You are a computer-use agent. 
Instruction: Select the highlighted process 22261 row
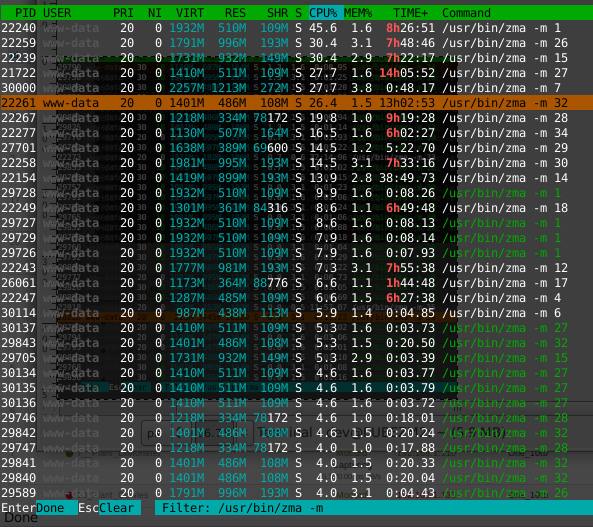coord(296,103)
